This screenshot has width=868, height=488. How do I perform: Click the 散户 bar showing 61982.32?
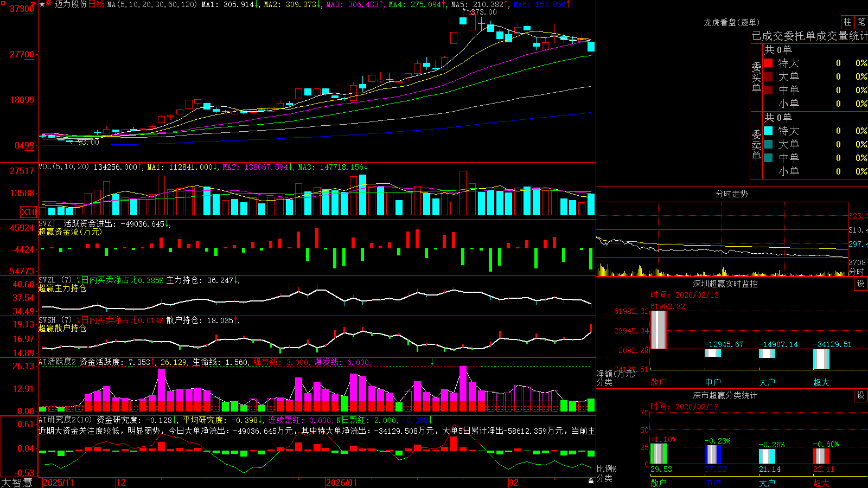(659, 330)
